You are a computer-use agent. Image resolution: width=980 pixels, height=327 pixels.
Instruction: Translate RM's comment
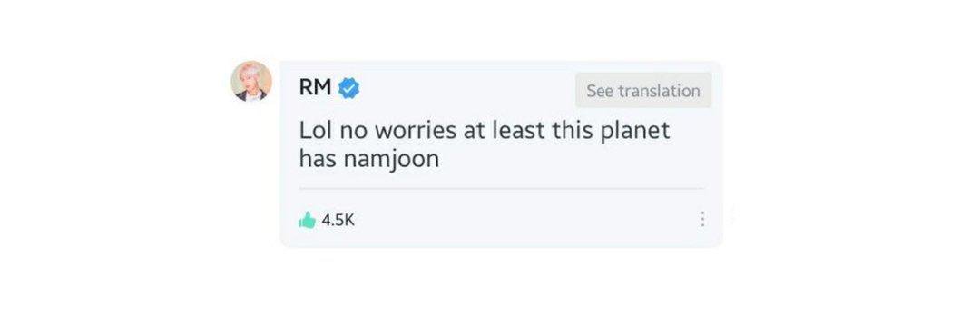[x=643, y=91]
